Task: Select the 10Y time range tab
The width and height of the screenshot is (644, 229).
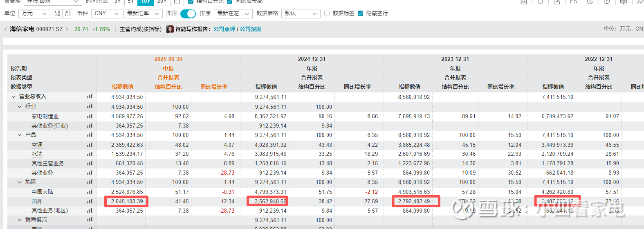Action: click(146, 2)
